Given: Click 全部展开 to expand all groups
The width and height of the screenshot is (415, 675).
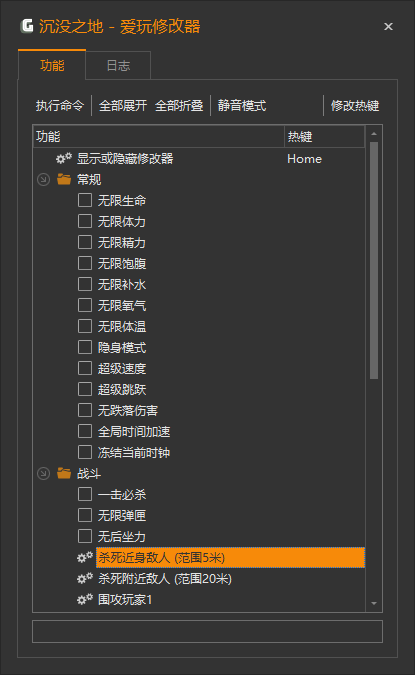Looking at the screenshot, I should 123,105.
